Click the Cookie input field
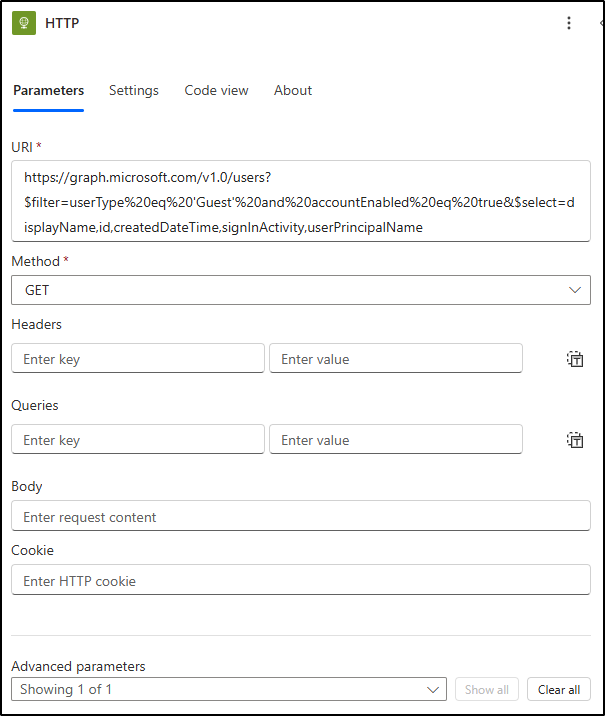The width and height of the screenshot is (605, 716). tap(301, 581)
